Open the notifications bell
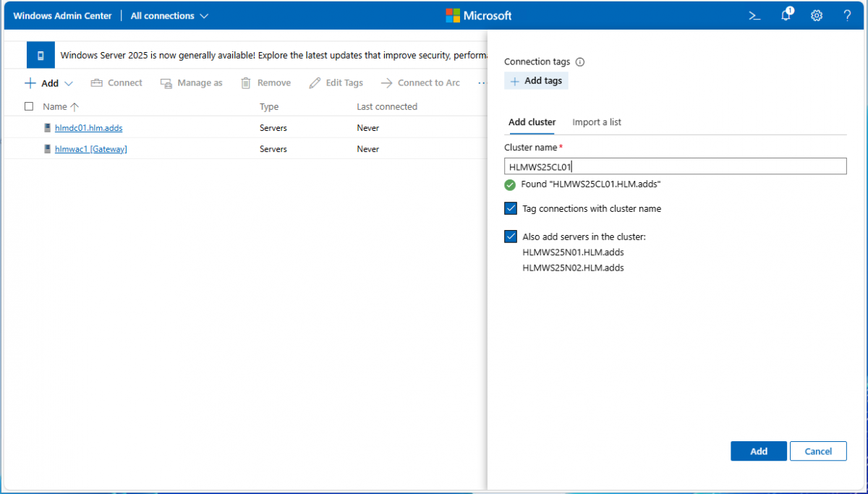Screen dimensions: 868x494 786,16
